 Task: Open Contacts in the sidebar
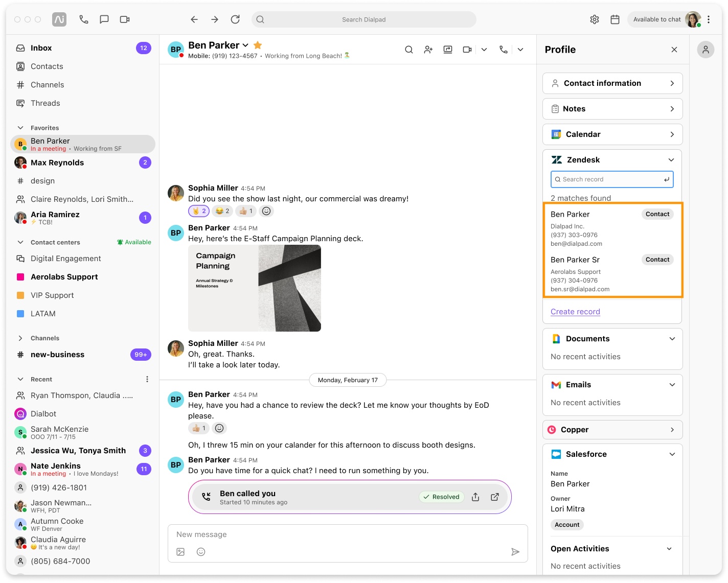[x=82, y=66]
